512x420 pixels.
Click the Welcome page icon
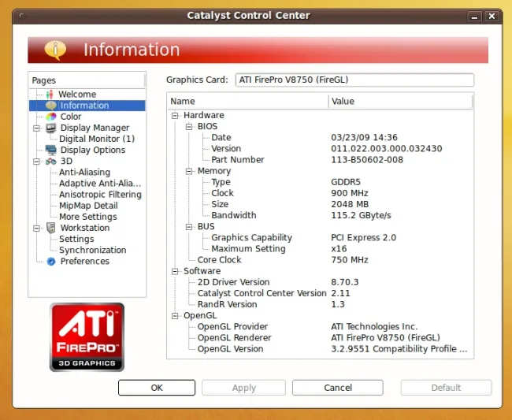tap(50, 95)
